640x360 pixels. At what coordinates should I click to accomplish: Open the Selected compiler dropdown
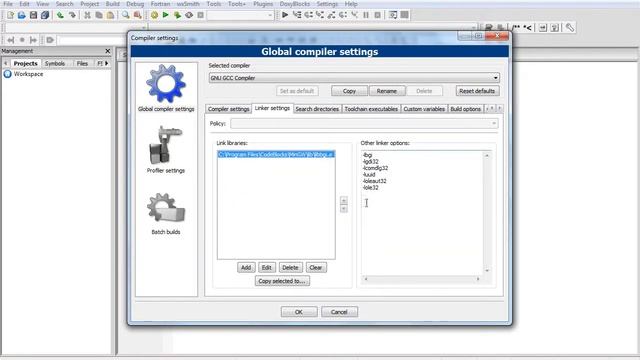coord(354,78)
